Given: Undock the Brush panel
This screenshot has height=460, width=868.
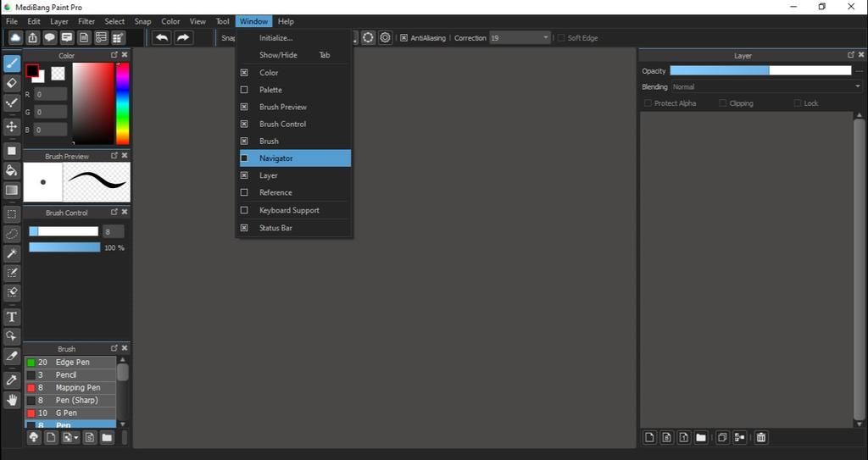Looking at the screenshot, I should coord(114,348).
